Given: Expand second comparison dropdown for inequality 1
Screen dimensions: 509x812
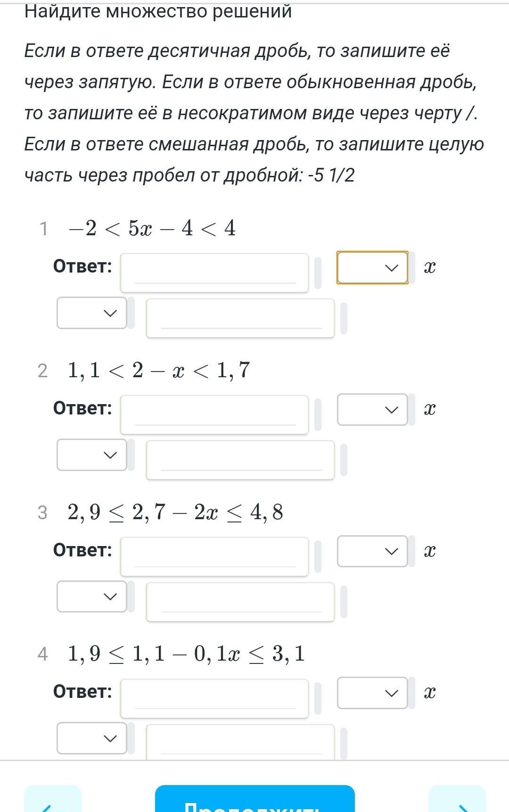Looking at the screenshot, I should coord(92,313).
